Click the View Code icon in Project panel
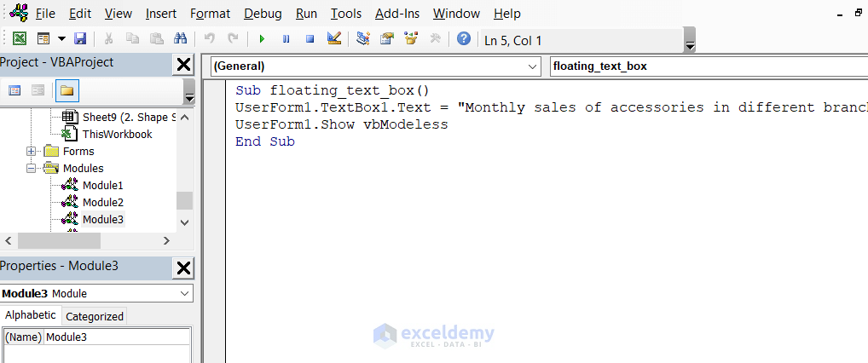This screenshot has width=868, height=363. (x=14, y=90)
